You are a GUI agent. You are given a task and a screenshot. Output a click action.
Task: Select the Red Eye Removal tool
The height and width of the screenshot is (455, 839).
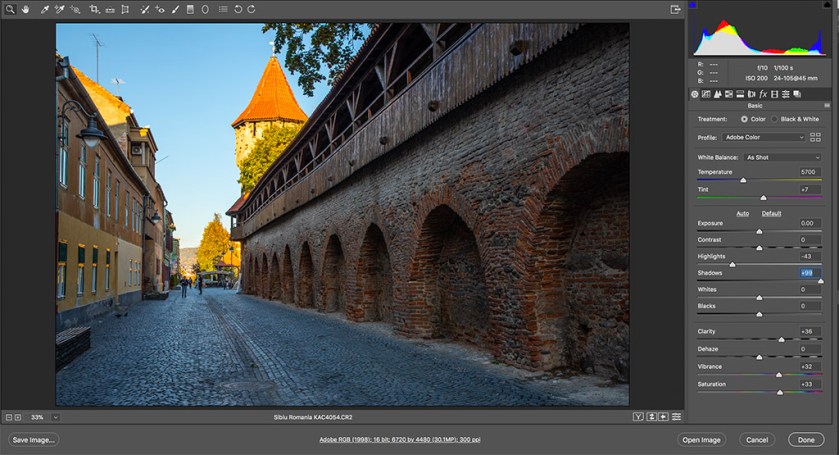click(160, 9)
